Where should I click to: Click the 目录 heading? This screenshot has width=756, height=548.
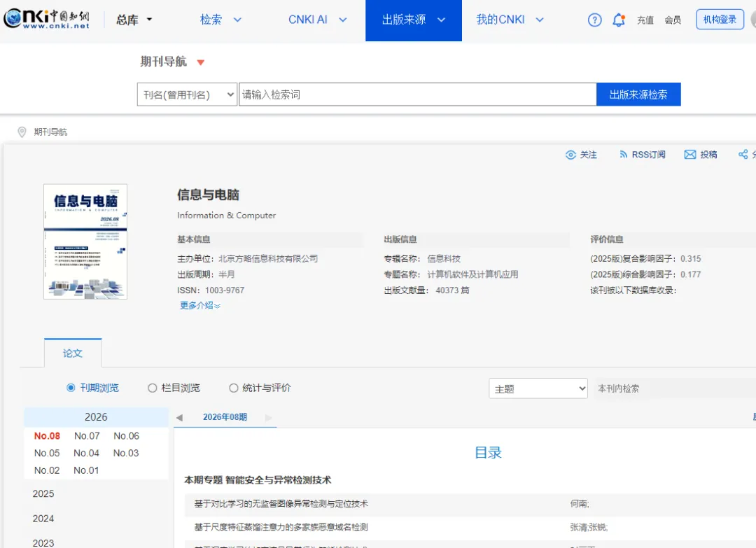pyautogui.click(x=488, y=453)
